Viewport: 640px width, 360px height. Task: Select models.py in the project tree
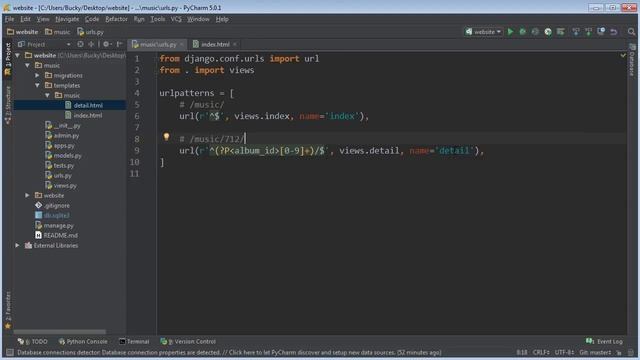pyautogui.click(x=67, y=156)
